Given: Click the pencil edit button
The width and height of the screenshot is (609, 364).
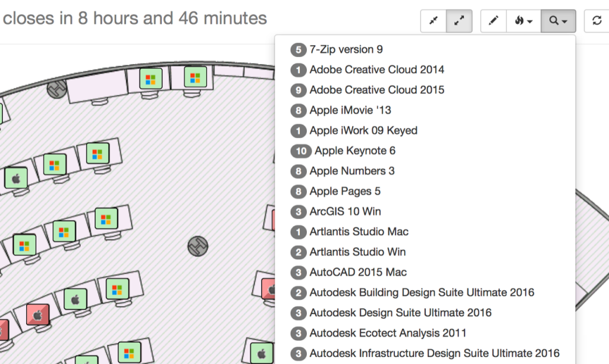Looking at the screenshot, I should (x=493, y=21).
